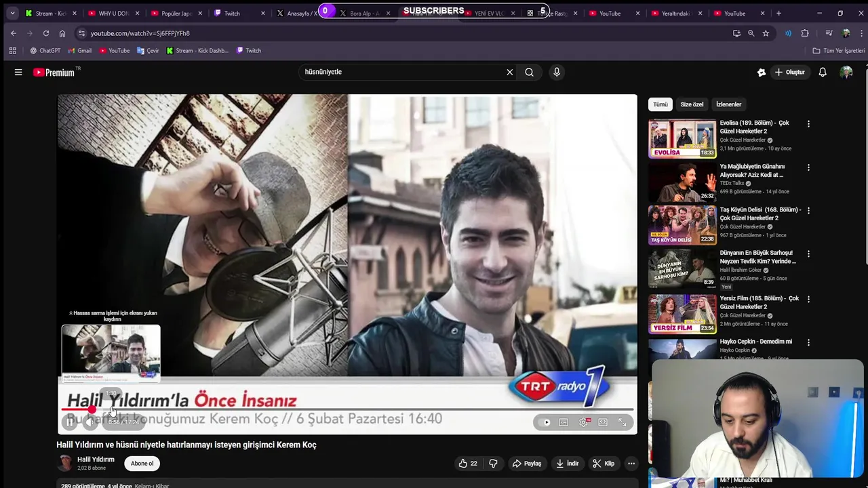The image size is (868, 488).
Task: Mute the video using the speaker icon
Action: point(90,422)
